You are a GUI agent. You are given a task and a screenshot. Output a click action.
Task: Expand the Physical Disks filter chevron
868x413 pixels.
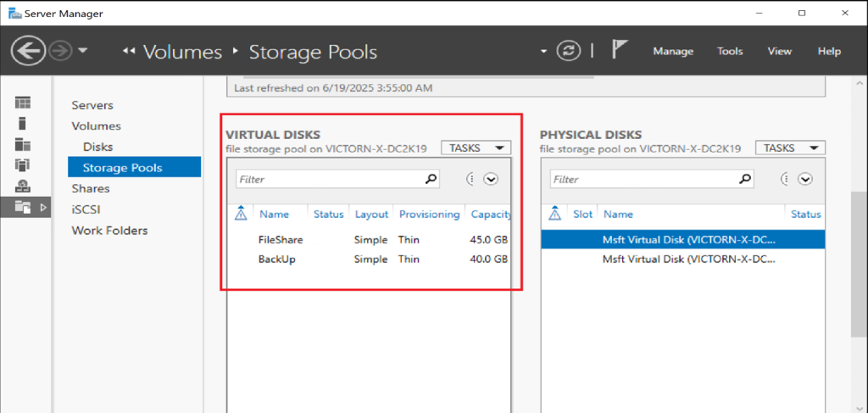(805, 179)
